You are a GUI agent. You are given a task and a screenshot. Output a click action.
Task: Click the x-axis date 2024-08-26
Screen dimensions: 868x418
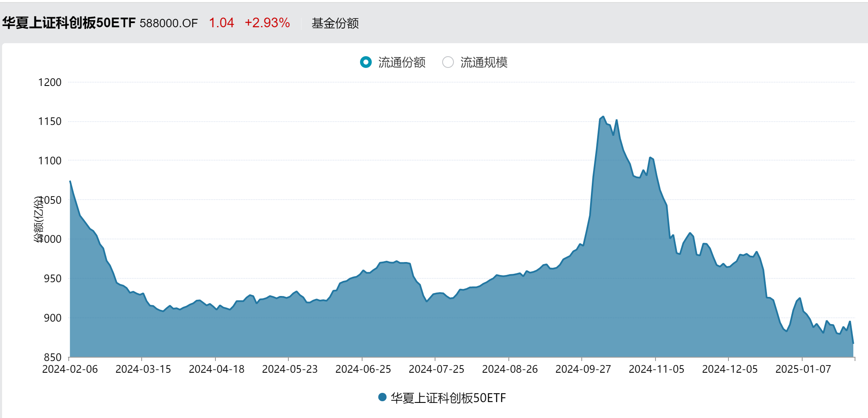(x=510, y=369)
